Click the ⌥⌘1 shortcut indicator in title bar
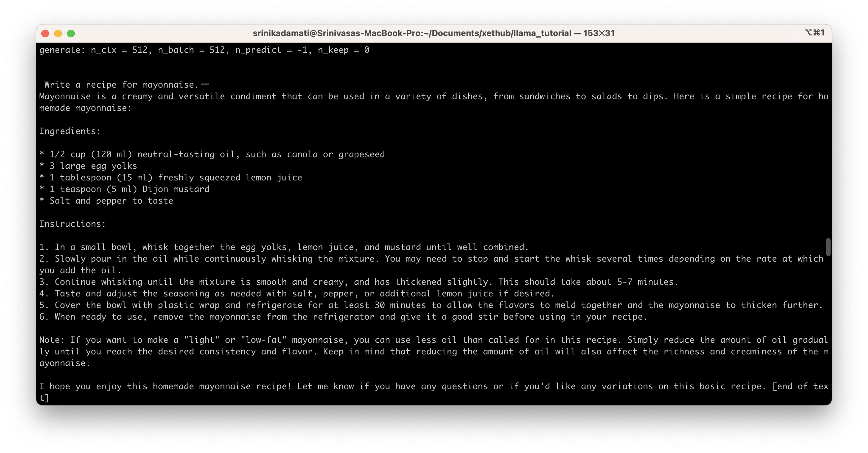This screenshot has width=868, height=453. pos(814,33)
